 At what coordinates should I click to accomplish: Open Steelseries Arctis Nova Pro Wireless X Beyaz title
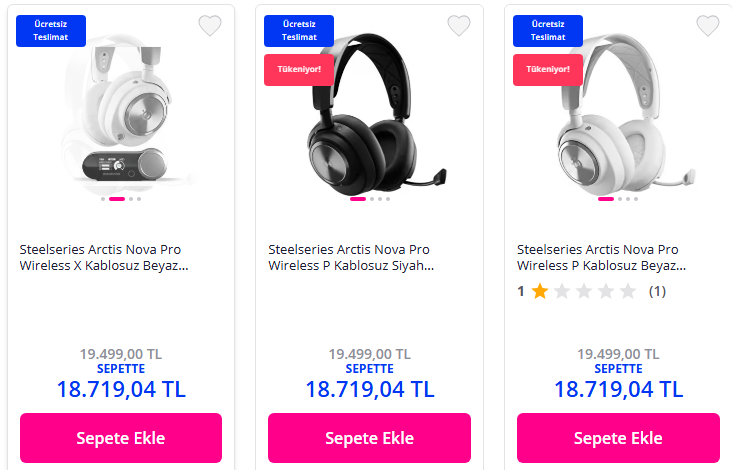pyautogui.click(x=104, y=257)
